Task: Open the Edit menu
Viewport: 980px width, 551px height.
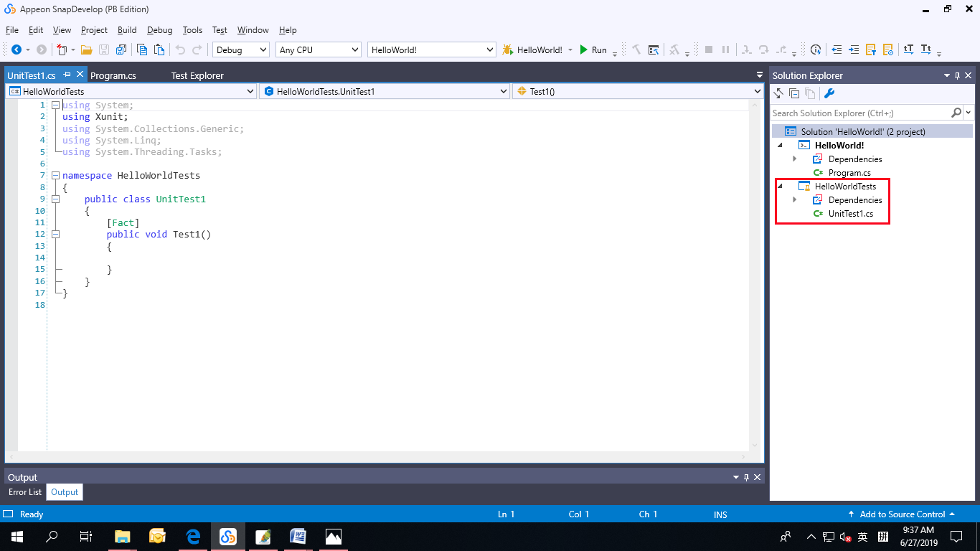Action: [36, 30]
